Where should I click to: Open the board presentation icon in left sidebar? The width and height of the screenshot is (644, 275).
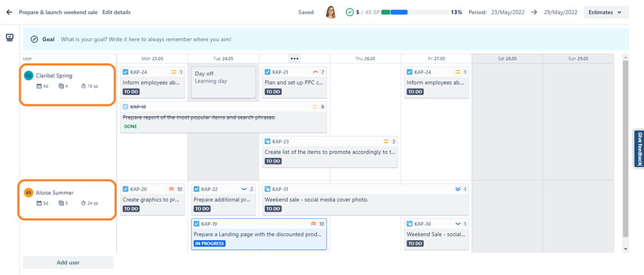pyautogui.click(x=10, y=37)
